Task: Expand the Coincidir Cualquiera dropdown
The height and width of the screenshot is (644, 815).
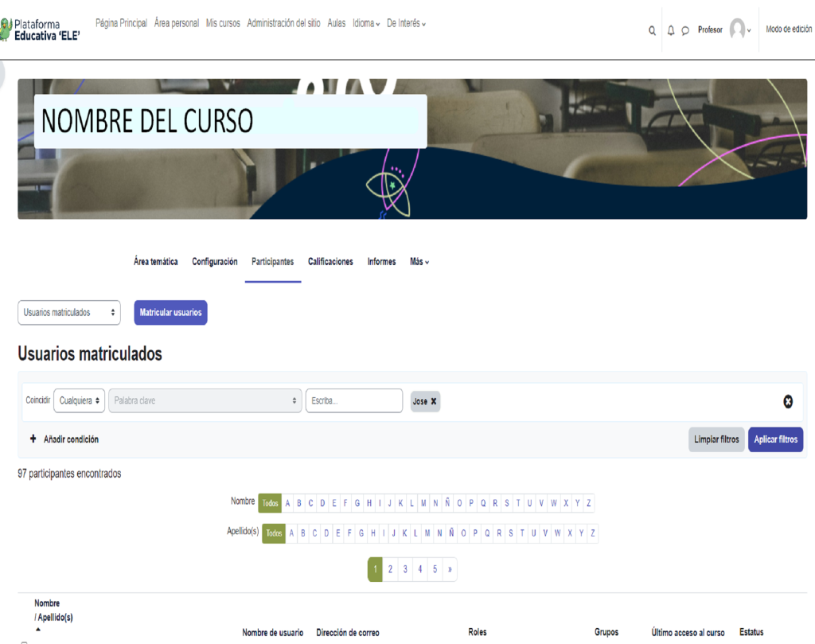Action: pos(80,401)
